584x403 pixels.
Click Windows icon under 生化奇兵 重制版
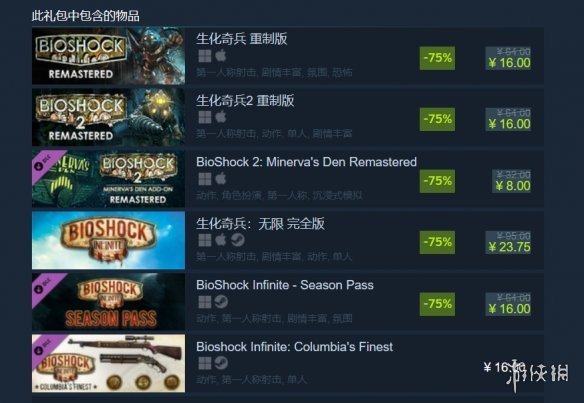[x=204, y=56]
